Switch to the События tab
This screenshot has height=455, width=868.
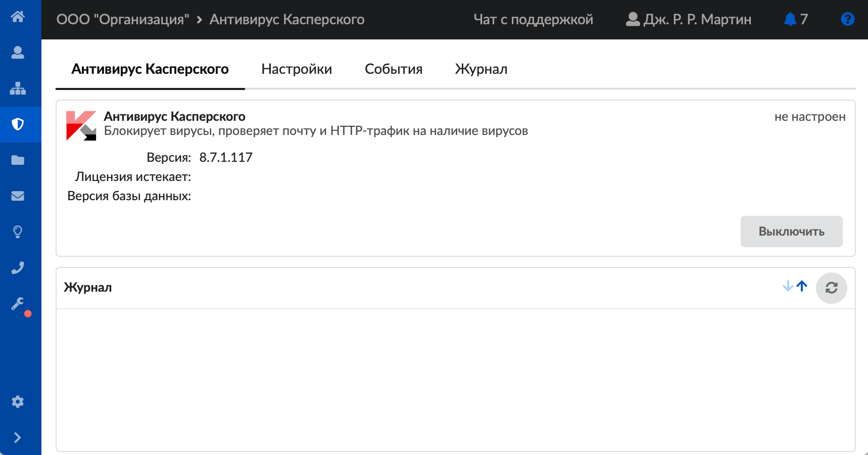[x=394, y=69]
